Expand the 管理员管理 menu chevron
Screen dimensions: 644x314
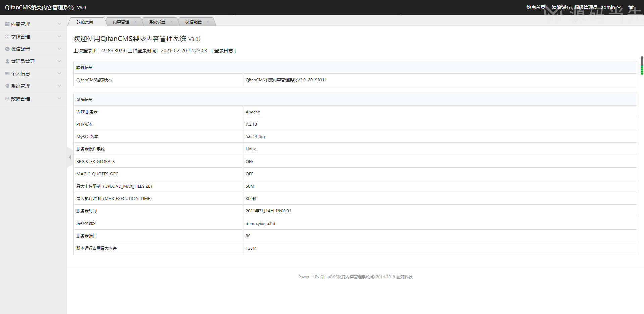coord(59,61)
